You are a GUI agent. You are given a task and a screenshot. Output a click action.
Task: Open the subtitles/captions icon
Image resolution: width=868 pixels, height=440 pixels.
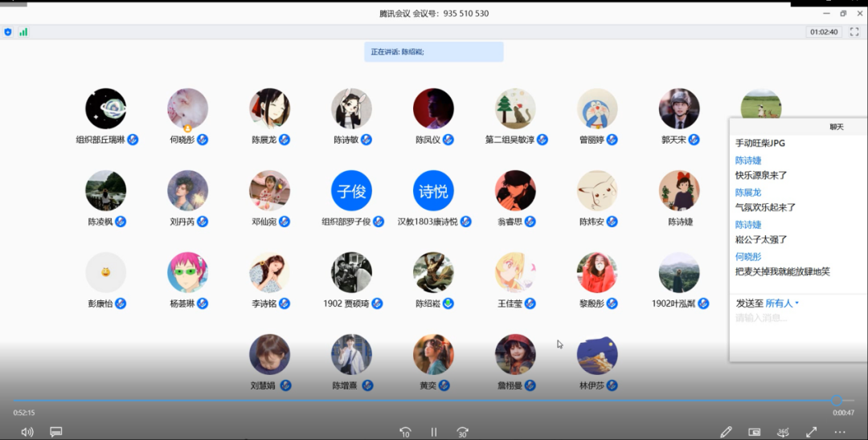pyautogui.click(x=56, y=432)
